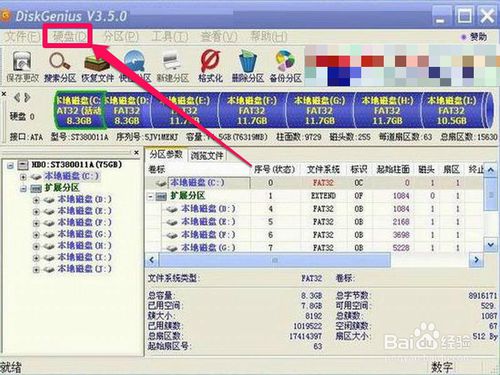Select the I: partition block in disk map
The width and height of the screenshot is (500, 375).
click(452, 110)
